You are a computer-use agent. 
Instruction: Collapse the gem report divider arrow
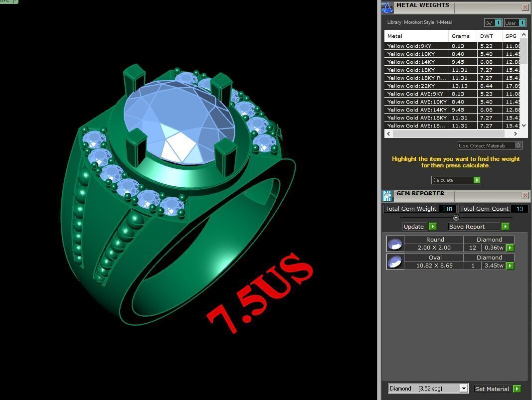point(456,218)
